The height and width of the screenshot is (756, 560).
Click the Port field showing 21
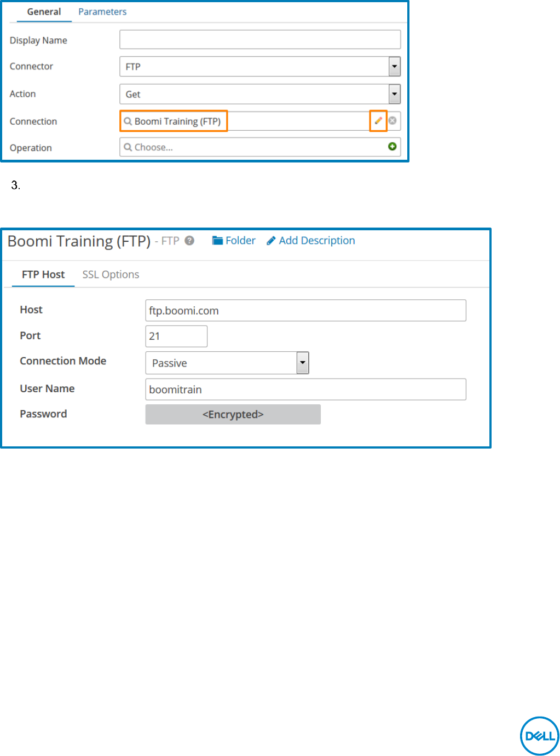pyautogui.click(x=176, y=336)
